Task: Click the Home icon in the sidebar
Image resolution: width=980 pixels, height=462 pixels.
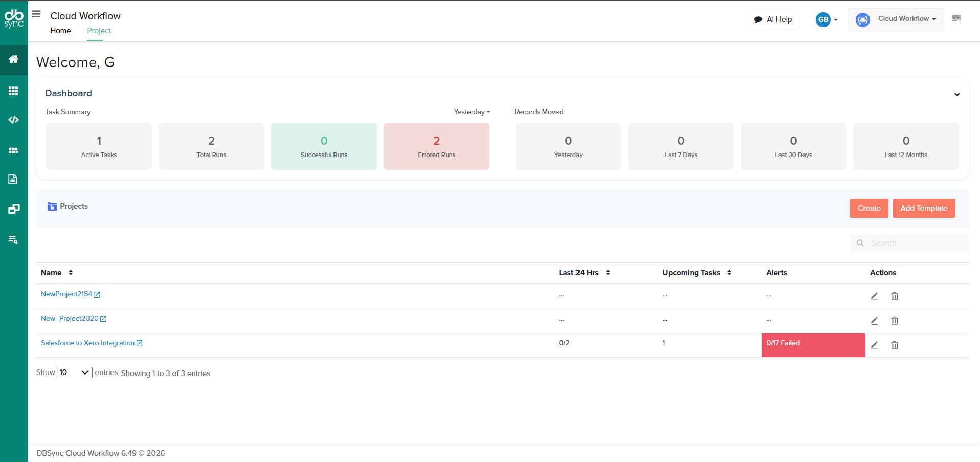Action: 14,59
